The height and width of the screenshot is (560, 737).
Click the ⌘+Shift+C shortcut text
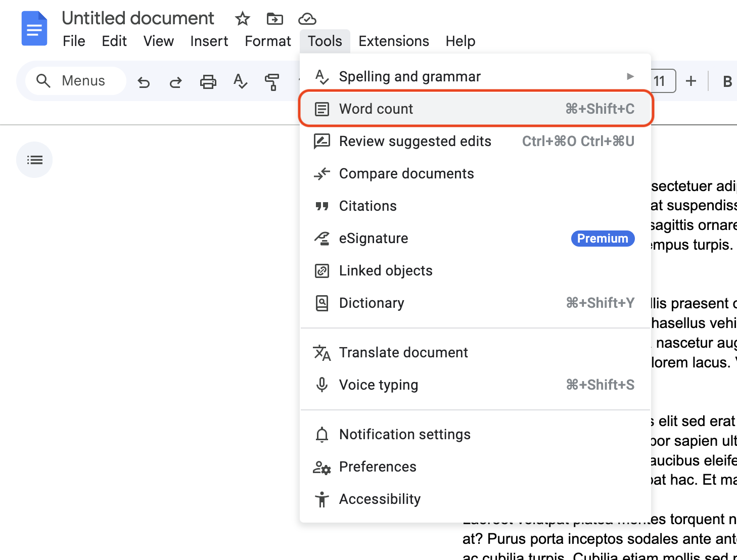pyautogui.click(x=600, y=109)
